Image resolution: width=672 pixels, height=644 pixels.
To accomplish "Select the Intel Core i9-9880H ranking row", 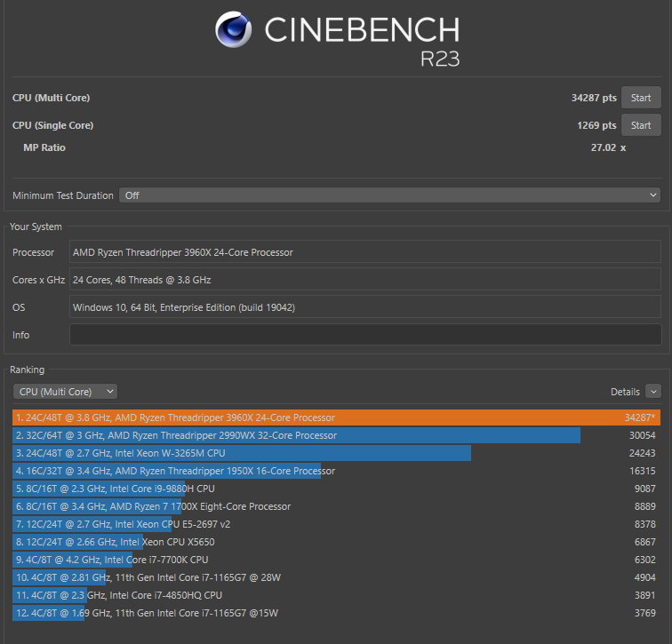I will click(x=336, y=489).
